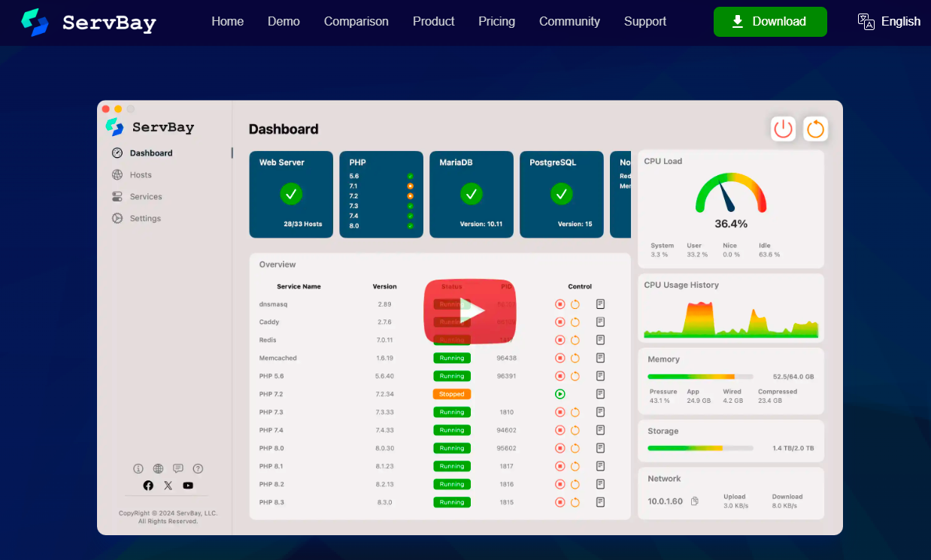Open the Product menu
This screenshot has width=931, height=560.
(433, 21)
